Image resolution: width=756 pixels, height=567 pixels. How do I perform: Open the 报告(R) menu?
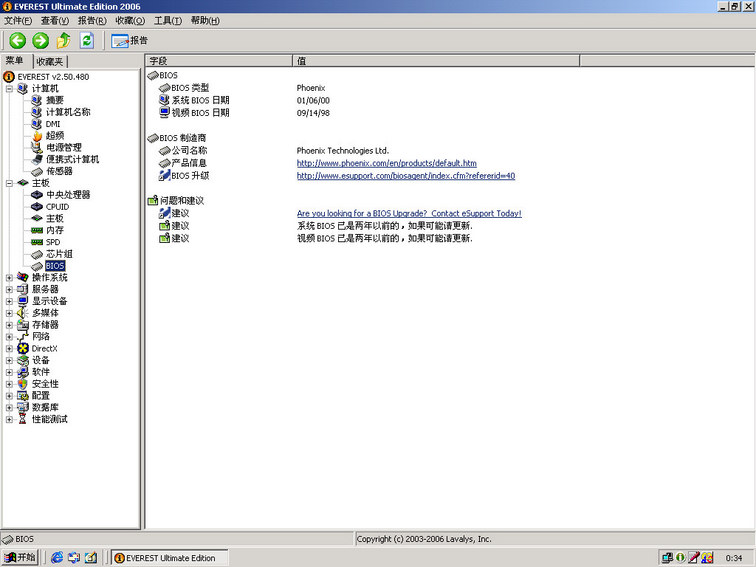92,20
